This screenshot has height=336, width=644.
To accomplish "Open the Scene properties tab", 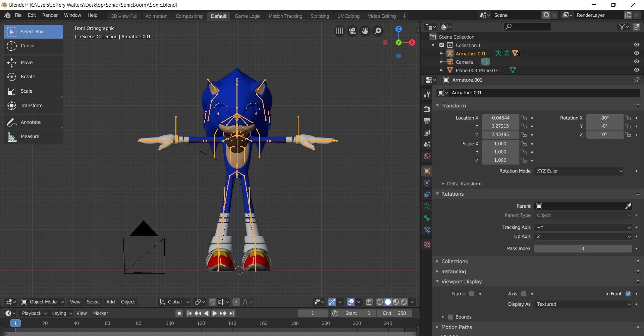I will pyautogui.click(x=427, y=144).
